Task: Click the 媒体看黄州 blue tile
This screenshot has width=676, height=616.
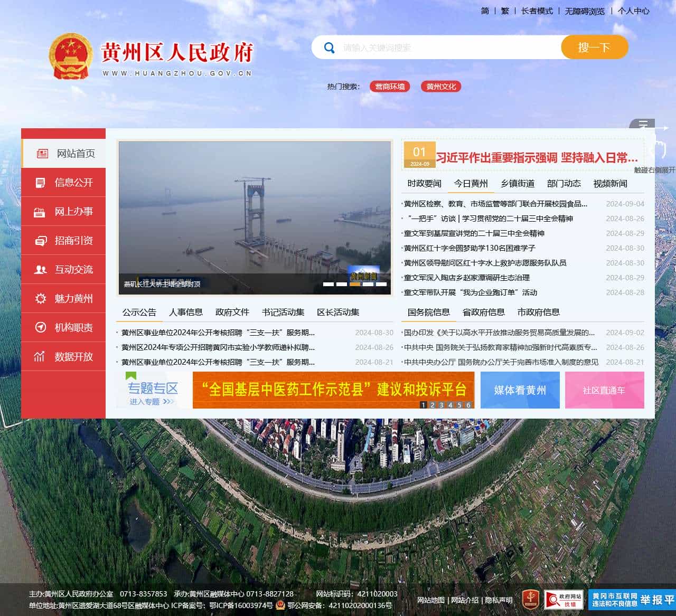Action: tap(520, 390)
